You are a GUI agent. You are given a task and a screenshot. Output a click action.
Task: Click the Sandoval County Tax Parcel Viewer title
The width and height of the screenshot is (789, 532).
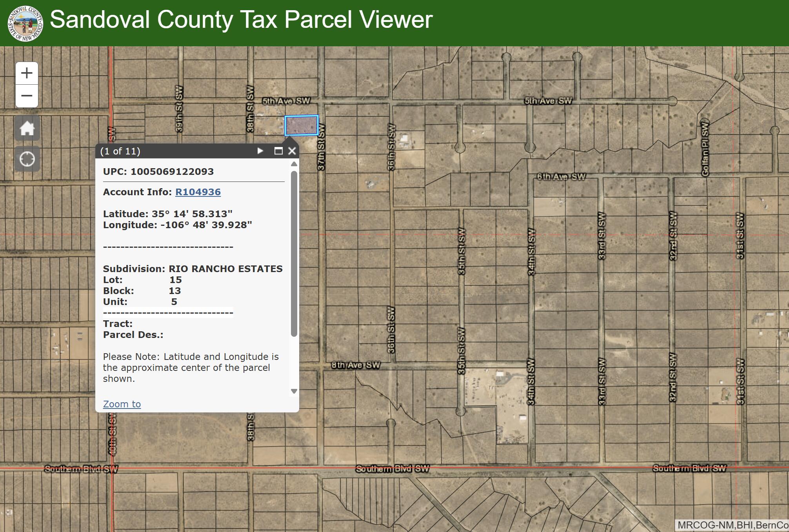point(241,20)
